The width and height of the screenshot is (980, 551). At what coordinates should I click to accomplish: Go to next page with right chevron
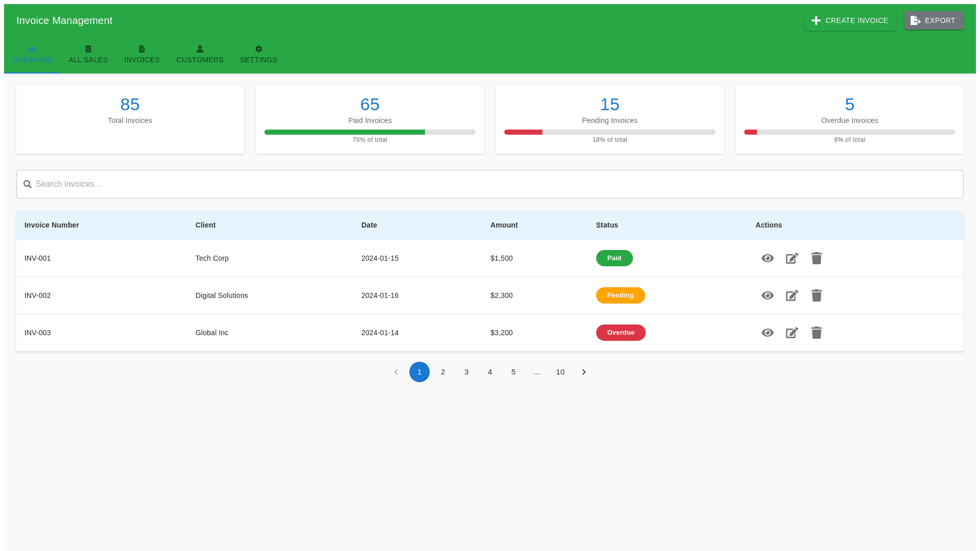pyautogui.click(x=583, y=372)
